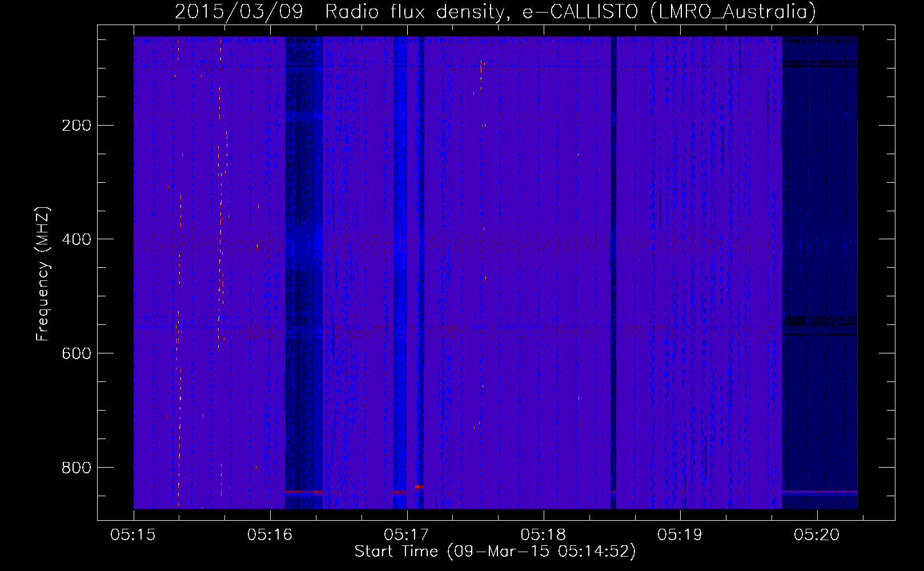
Task: Click the 400 frequency tick label
Action: 76,240
